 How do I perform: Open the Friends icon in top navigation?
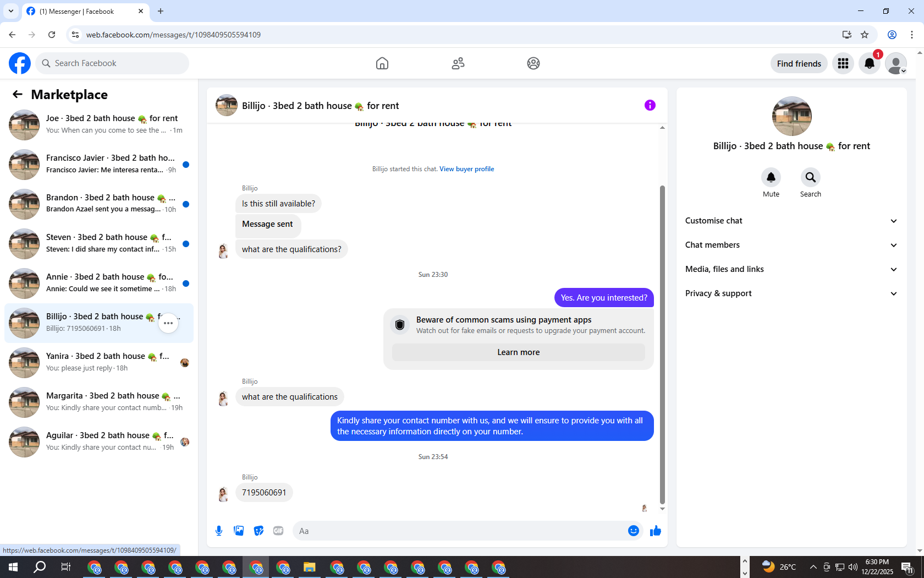(x=458, y=63)
